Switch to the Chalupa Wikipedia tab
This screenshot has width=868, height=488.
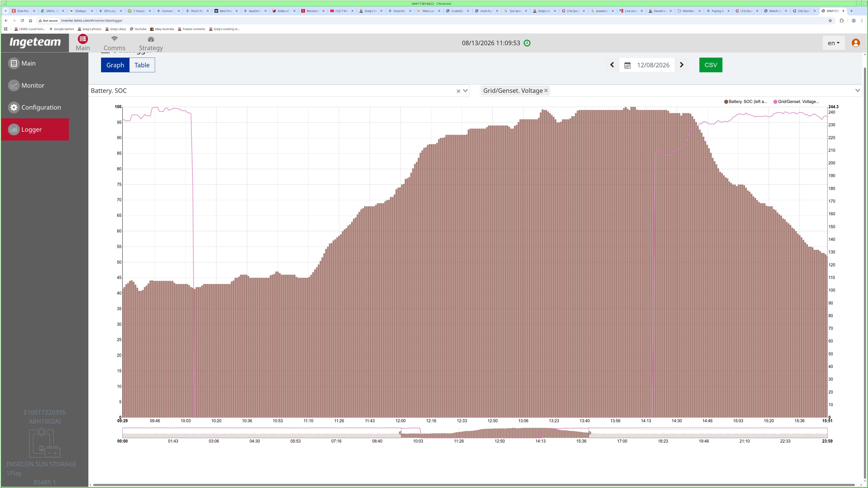tap(78, 11)
